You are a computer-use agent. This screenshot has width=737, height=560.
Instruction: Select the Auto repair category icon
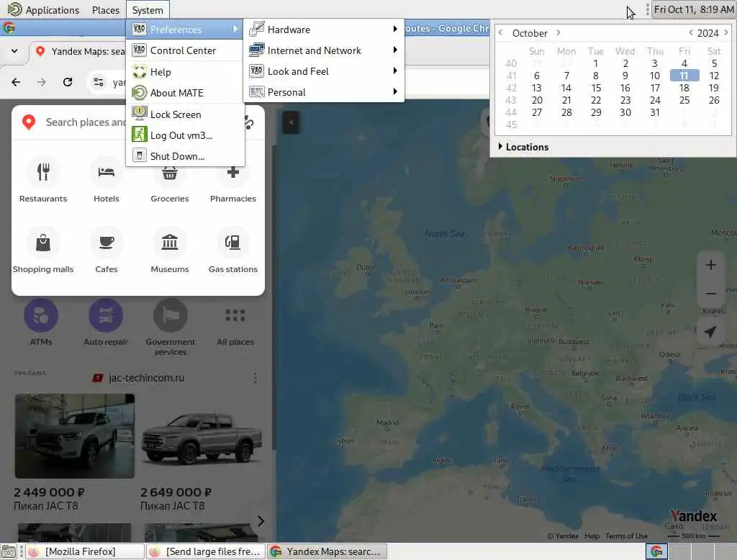(106, 315)
